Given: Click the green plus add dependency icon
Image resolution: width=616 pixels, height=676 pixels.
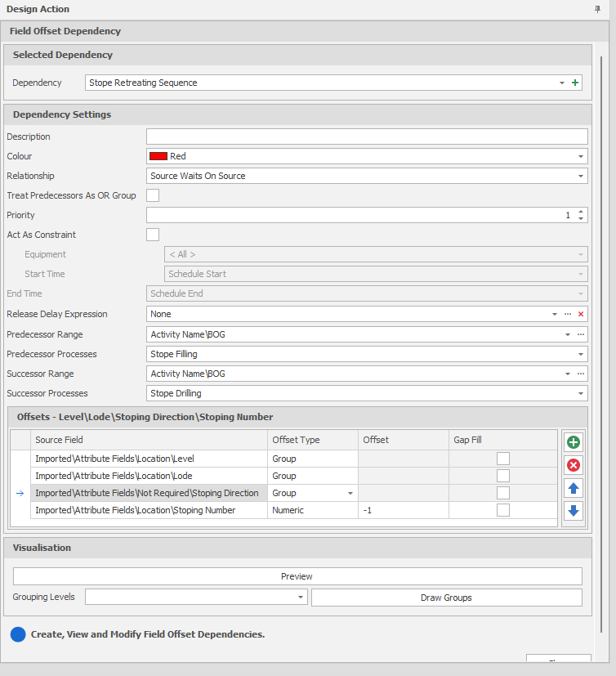Looking at the screenshot, I should pyautogui.click(x=575, y=83).
